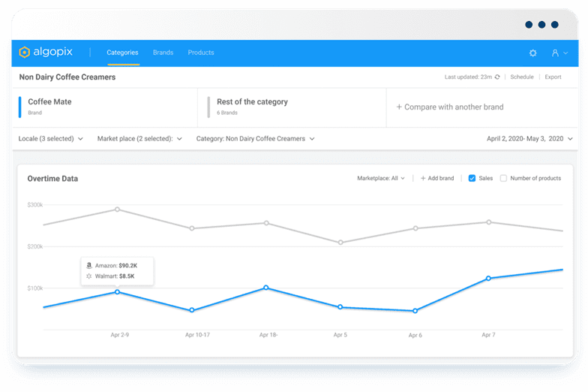
Task: Open the settings gear icon
Action: point(532,53)
